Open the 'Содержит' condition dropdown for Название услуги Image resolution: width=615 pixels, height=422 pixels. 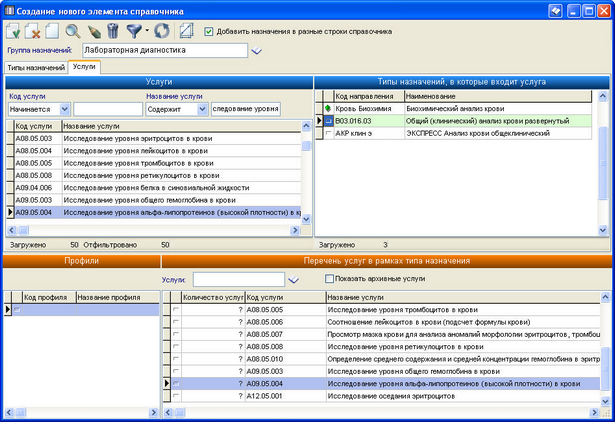click(202, 109)
